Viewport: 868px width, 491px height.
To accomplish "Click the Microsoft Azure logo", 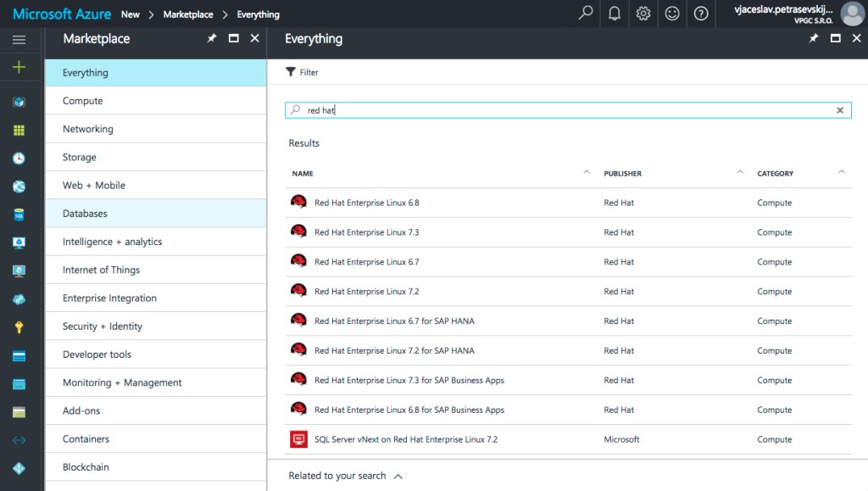I will point(62,14).
